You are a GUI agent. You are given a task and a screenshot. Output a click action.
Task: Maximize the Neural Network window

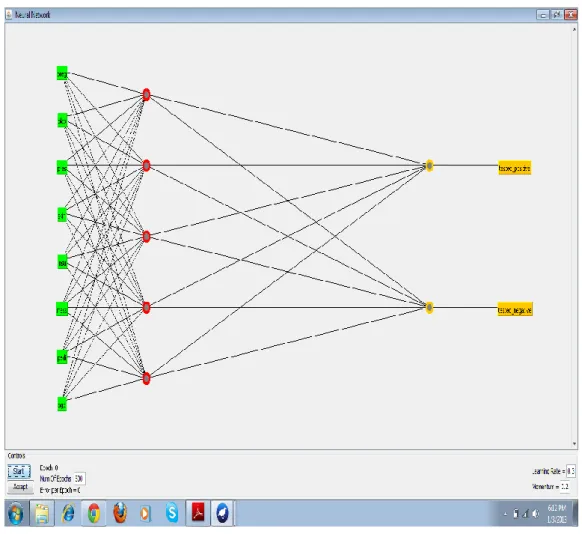556,15
